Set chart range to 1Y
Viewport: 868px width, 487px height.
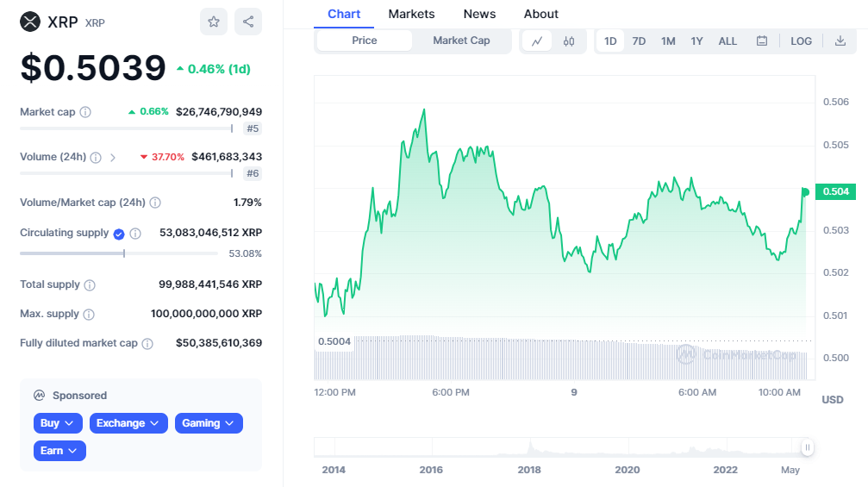tap(696, 41)
